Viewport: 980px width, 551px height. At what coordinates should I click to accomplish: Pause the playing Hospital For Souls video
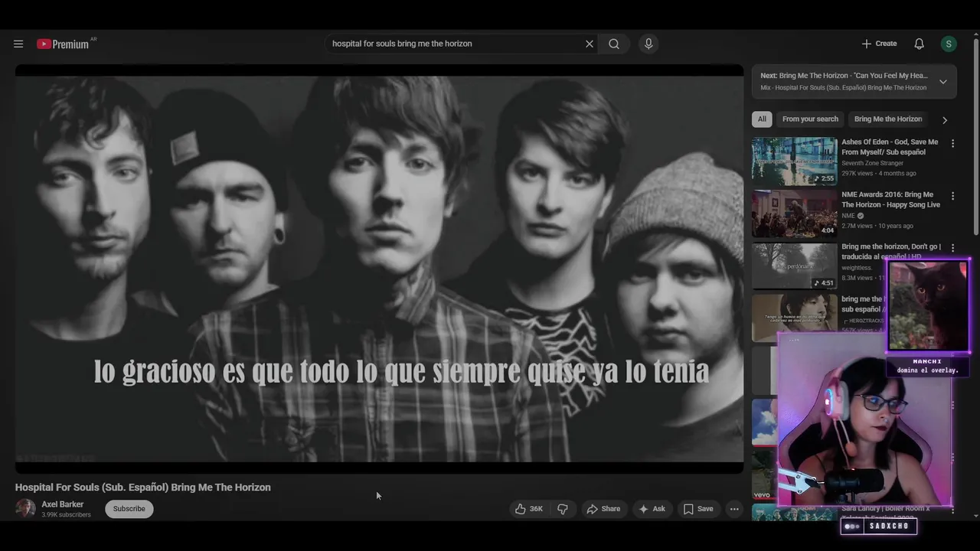tap(379, 269)
